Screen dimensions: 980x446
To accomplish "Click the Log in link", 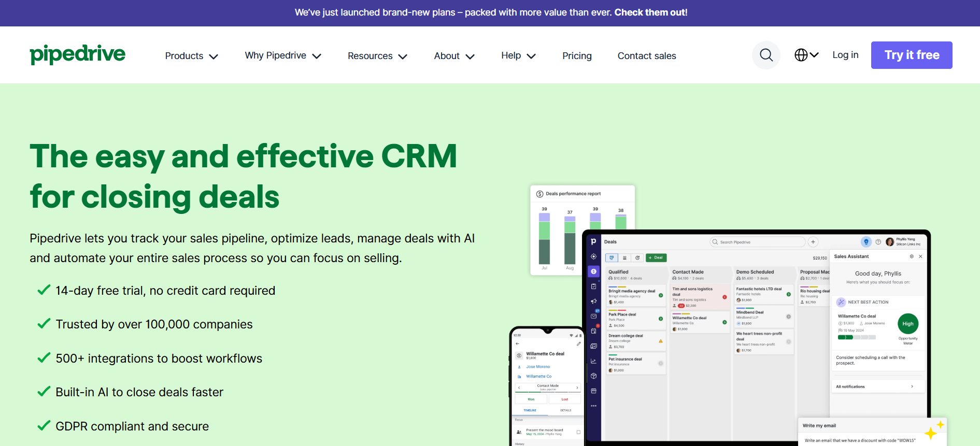I will [x=845, y=55].
